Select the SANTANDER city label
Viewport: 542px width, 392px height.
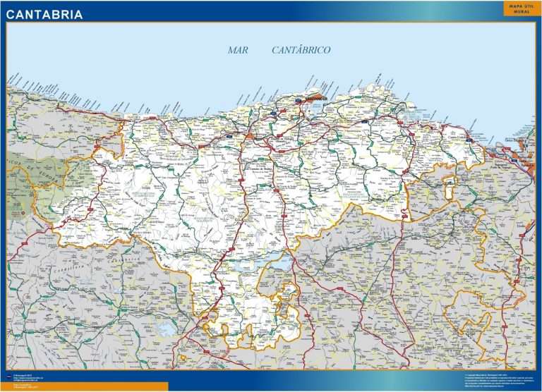click(315, 99)
